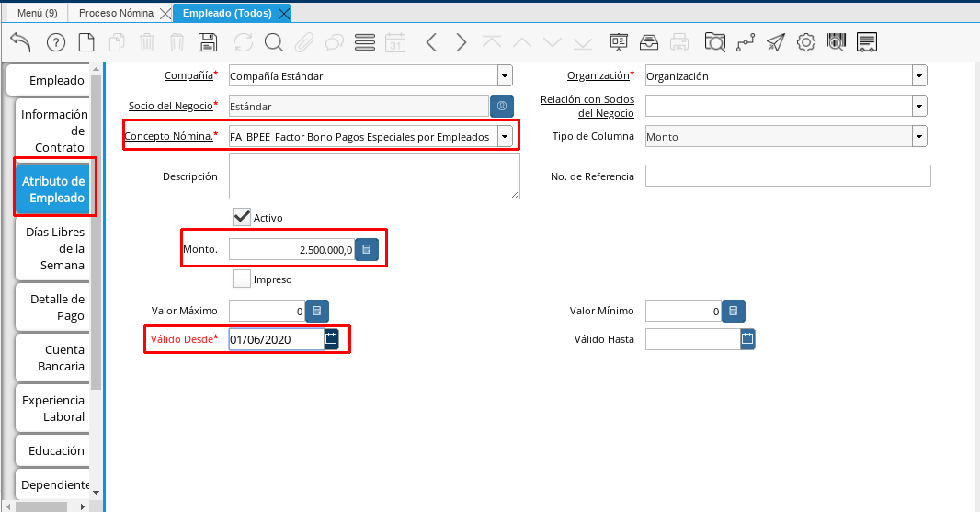Open the Experiencia Laboral side tab
Image resolution: width=980 pixels, height=512 pixels.
pos(53,408)
